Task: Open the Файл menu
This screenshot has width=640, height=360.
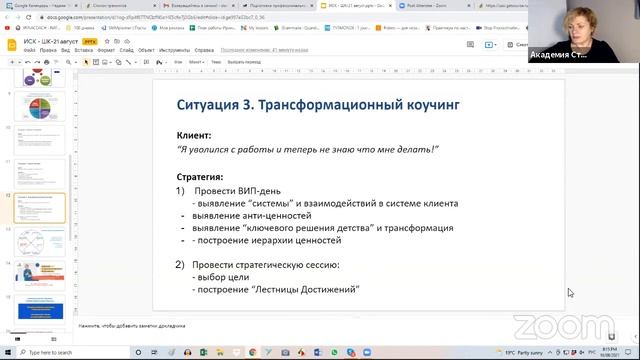Action: tap(29, 50)
